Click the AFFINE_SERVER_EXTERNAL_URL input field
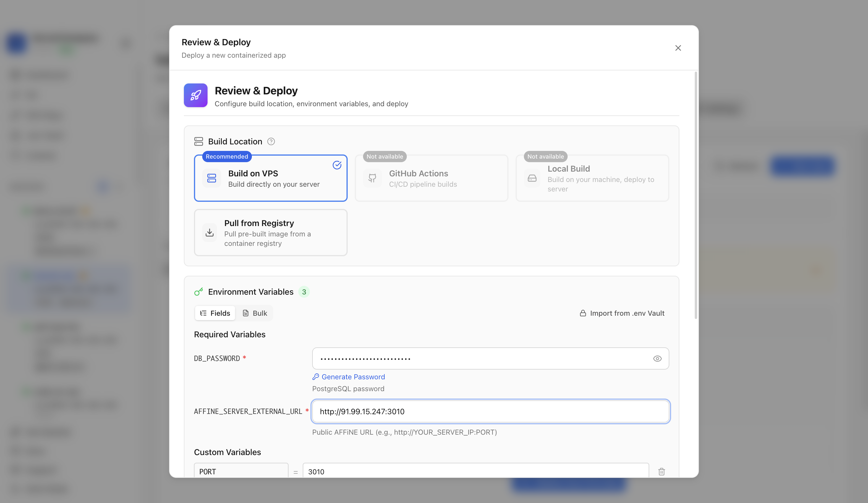Viewport: 868px width, 503px height. (x=490, y=411)
